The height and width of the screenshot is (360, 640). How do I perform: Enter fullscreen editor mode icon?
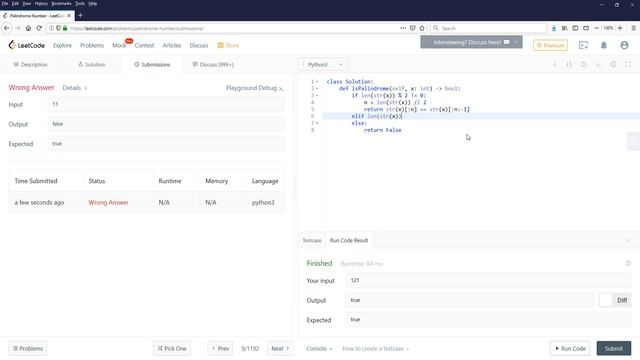[628, 64]
